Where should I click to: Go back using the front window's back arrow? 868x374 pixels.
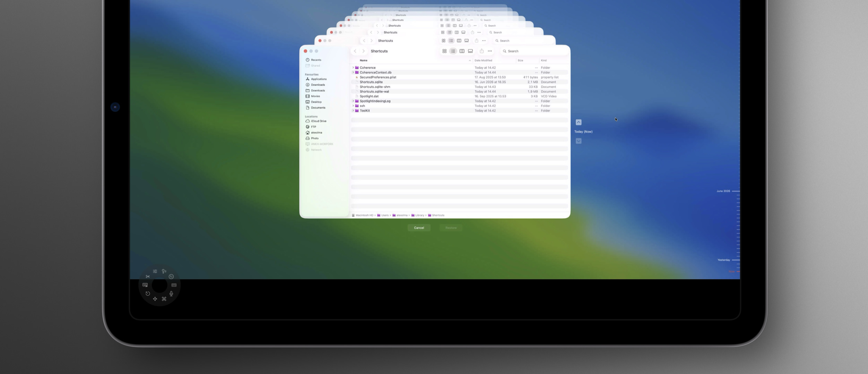(355, 51)
